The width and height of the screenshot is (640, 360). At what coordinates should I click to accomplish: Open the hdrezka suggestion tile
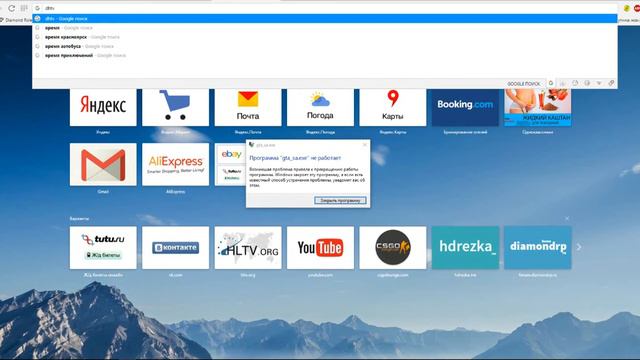click(x=465, y=248)
